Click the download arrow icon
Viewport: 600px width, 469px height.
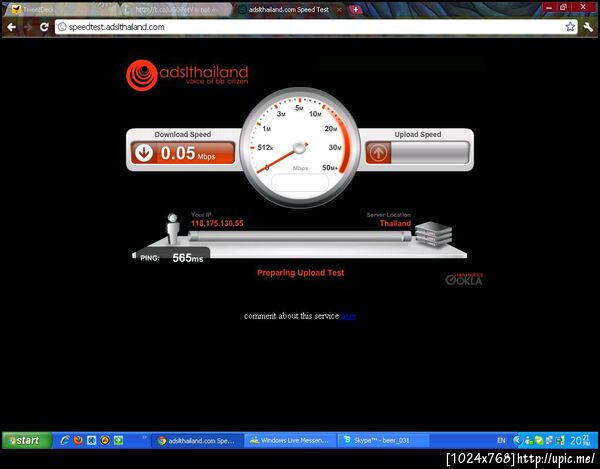click(x=144, y=153)
